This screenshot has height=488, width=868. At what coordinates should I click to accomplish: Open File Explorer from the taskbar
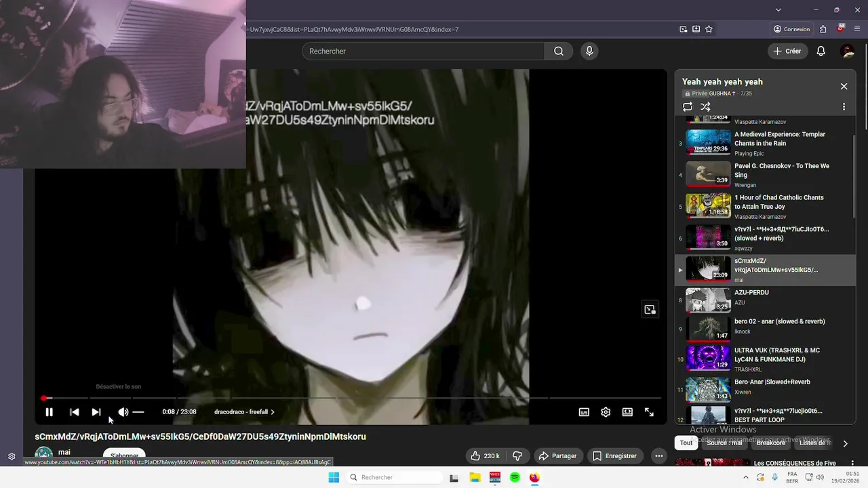(475, 477)
